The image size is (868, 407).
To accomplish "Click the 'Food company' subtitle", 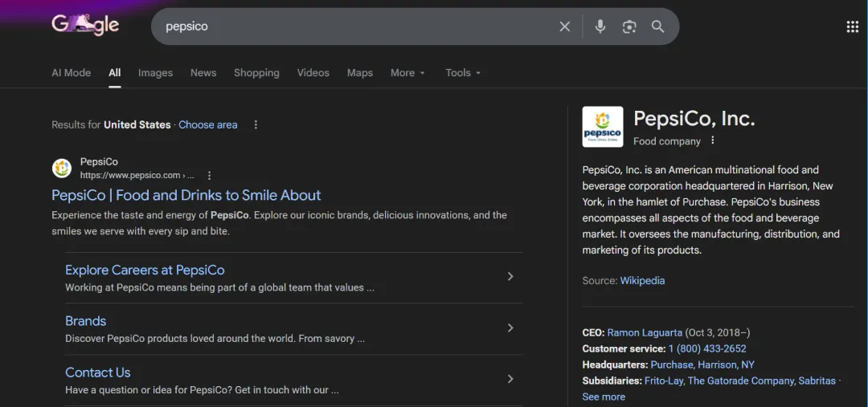I will [667, 141].
